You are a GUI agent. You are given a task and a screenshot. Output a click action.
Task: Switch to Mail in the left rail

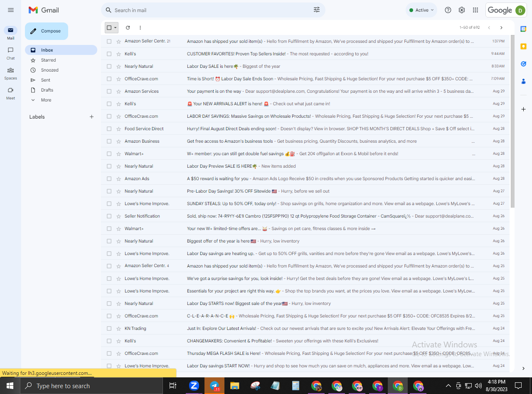(x=11, y=33)
